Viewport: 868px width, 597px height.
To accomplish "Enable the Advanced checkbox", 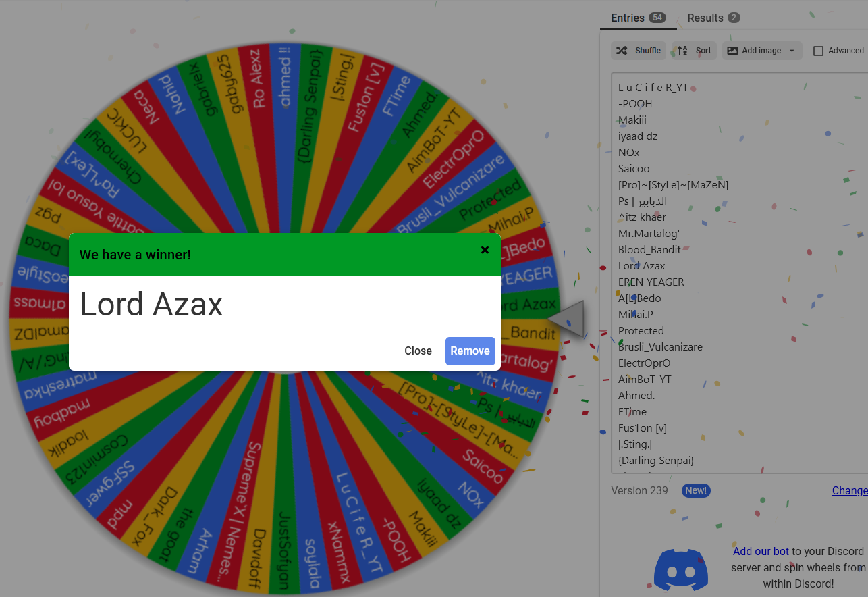I will click(x=818, y=51).
